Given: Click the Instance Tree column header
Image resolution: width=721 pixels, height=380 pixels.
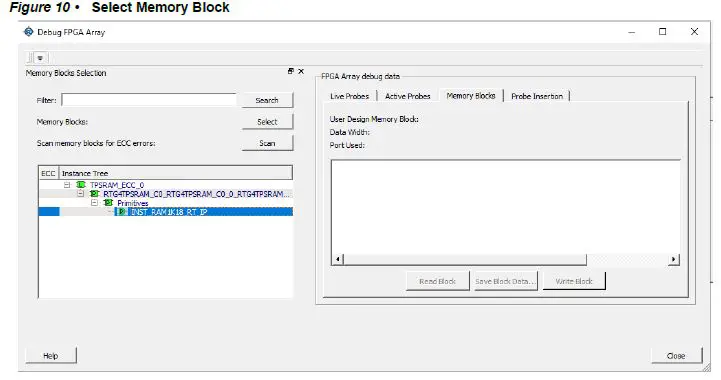Looking at the screenshot, I should (x=176, y=173).
